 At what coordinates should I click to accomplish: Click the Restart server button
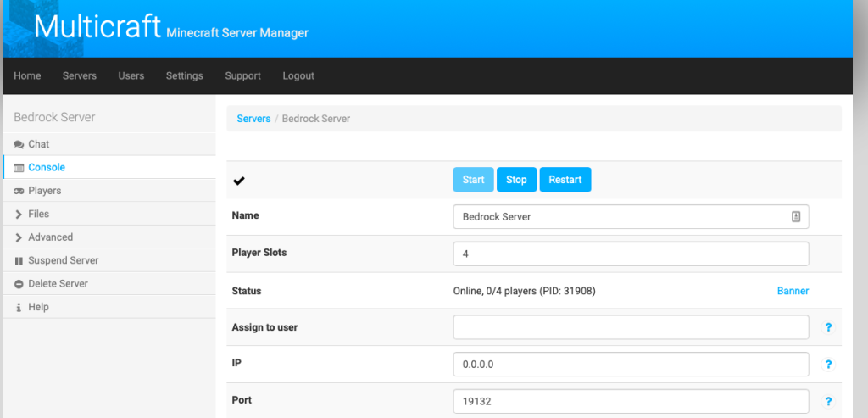[x=565, y=180]
